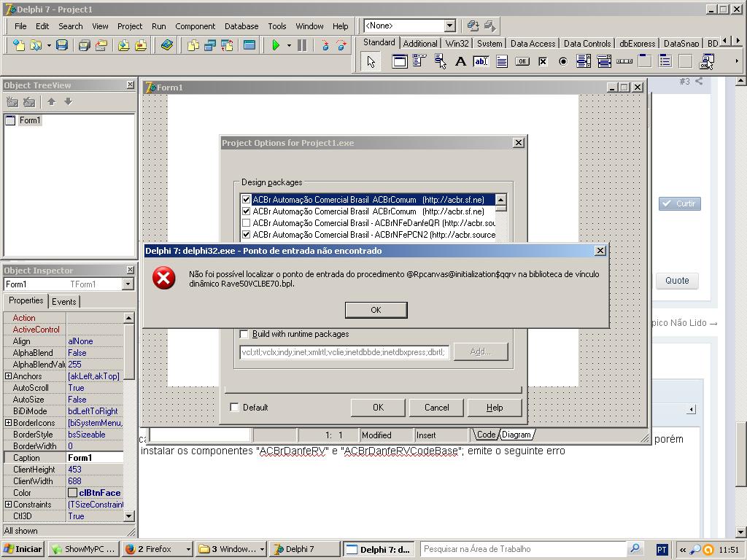Select the Label component icon
The height and width of the screenshot is (560, 747).
click(x=460, y=61)
